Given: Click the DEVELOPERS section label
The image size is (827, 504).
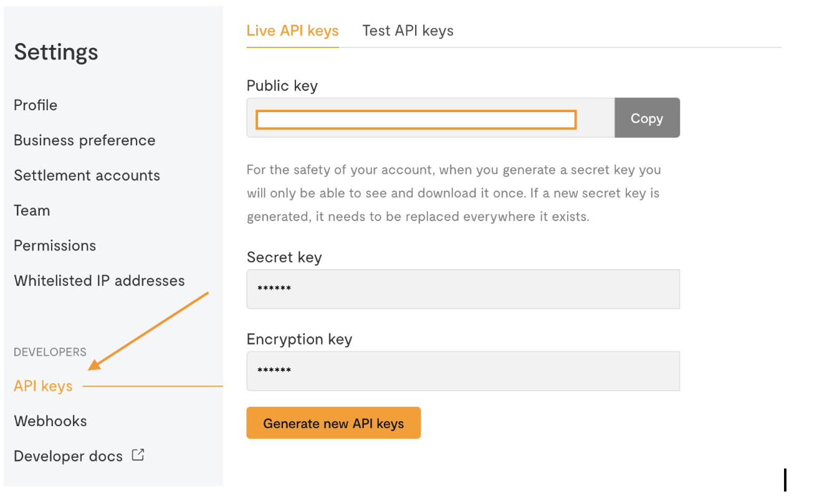Looking at the screenshot, I should (x=50, y=352).
